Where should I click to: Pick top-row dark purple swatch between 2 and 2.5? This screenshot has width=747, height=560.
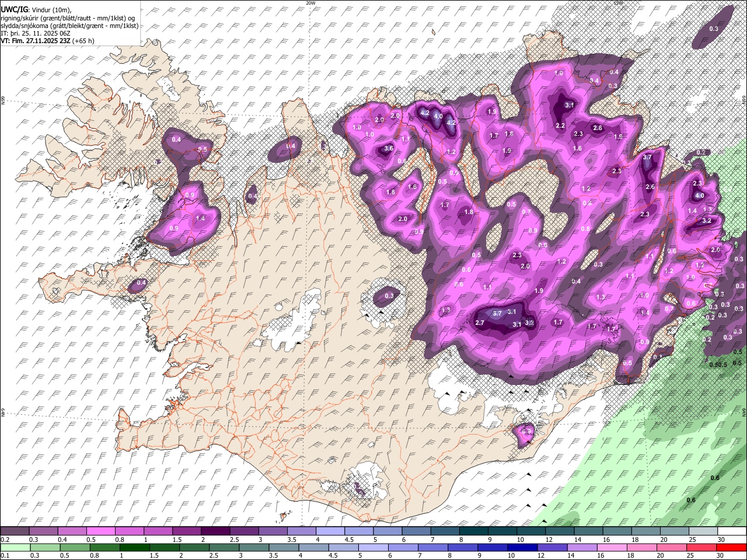215,531
